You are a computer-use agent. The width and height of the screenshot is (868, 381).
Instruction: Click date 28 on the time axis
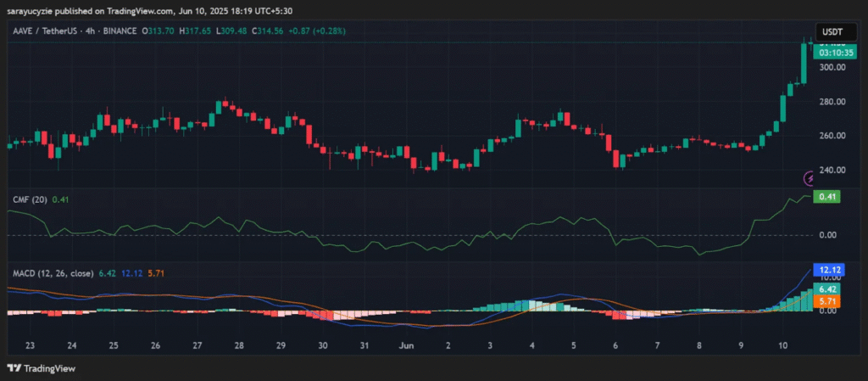pyautogui.click(x=239, y=346)
